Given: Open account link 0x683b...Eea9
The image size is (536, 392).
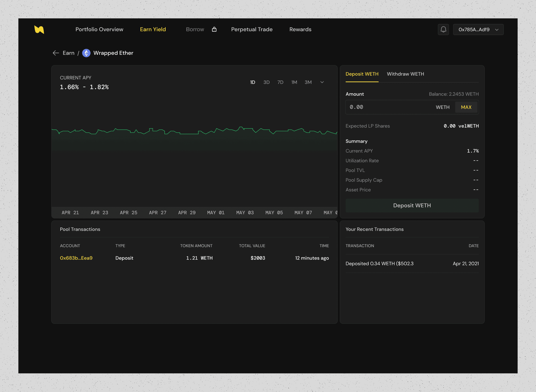Looking at the screenshot, I should 76,258.
